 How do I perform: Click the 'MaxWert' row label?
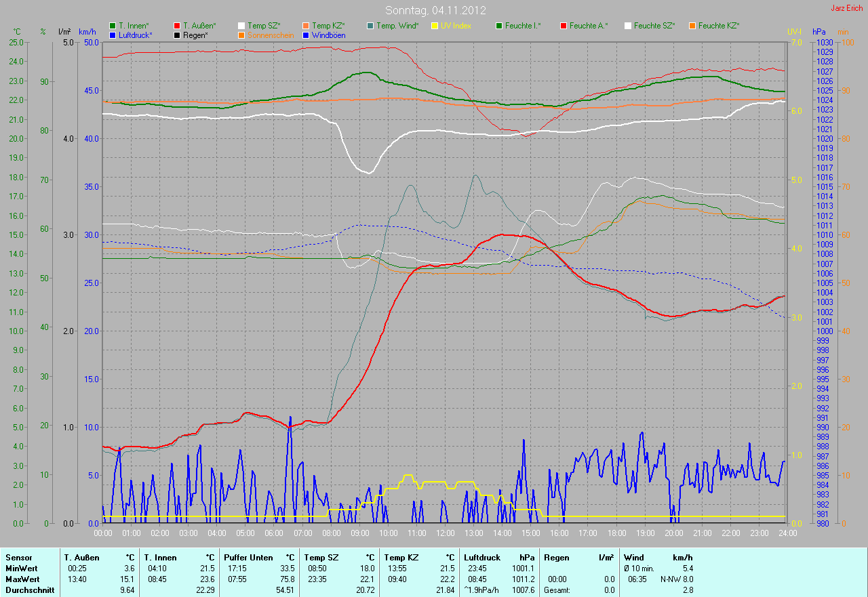(22, 579)
